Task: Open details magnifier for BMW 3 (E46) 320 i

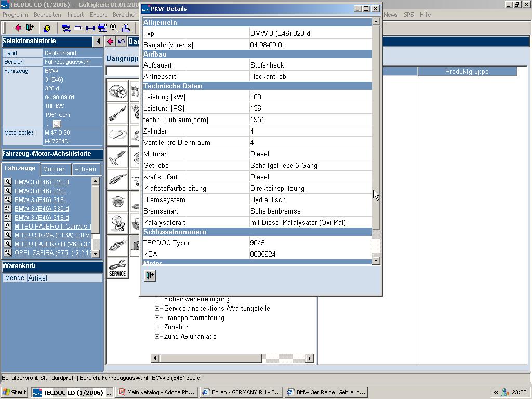Action: (x=7, y=191)
